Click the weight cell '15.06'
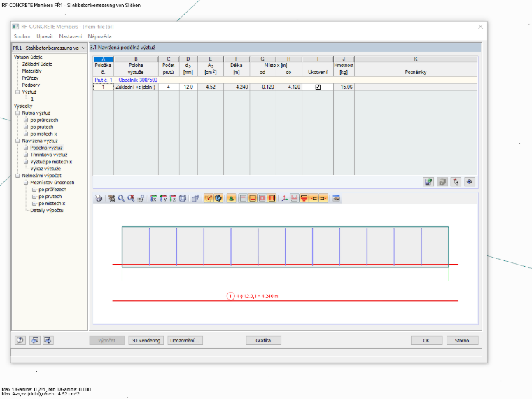The width and height of the screenshot is (532, 399). (x=344, y=87)
